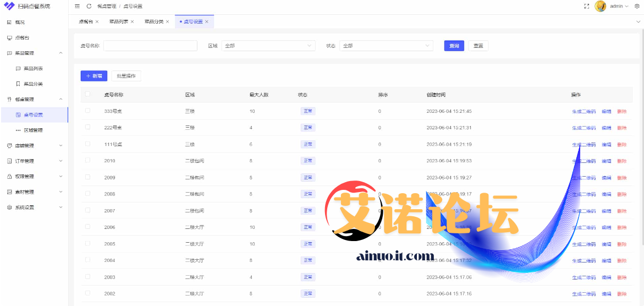Click the 扫码点餐系统 logo icon
644x306 pixels.
pyautogui.click(x=9, y=6)
